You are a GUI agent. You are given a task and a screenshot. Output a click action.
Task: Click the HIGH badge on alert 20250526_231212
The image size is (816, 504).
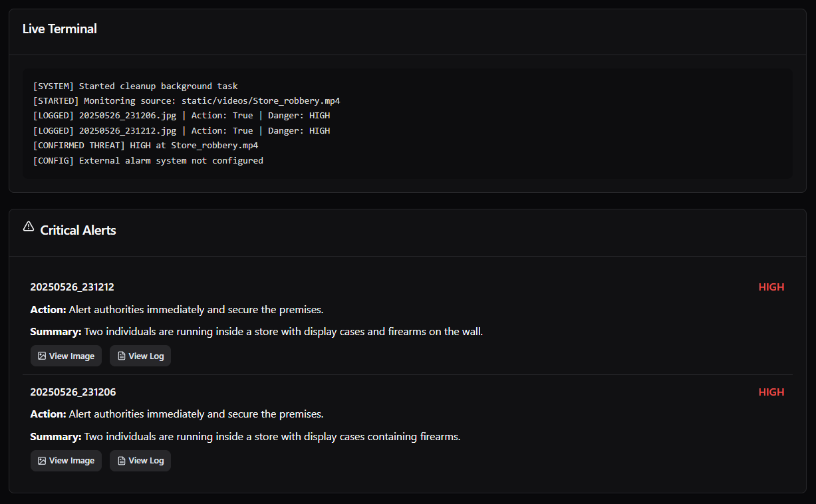[x=771, y=287]
